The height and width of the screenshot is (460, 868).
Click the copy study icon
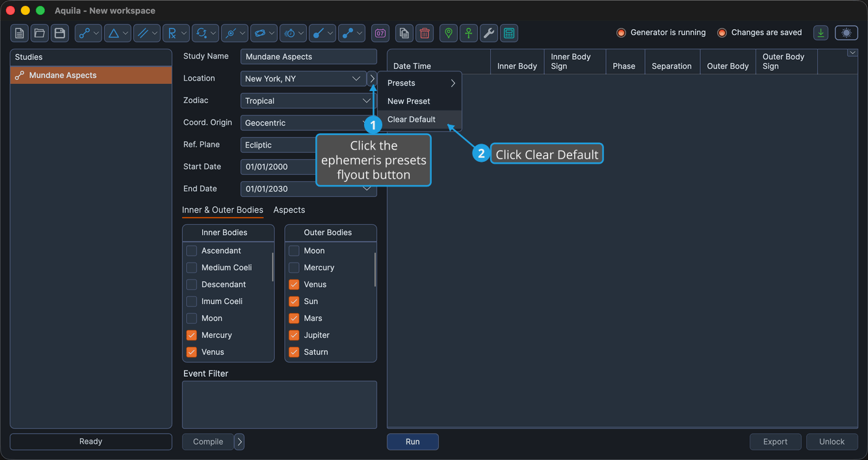click(404, 33)
